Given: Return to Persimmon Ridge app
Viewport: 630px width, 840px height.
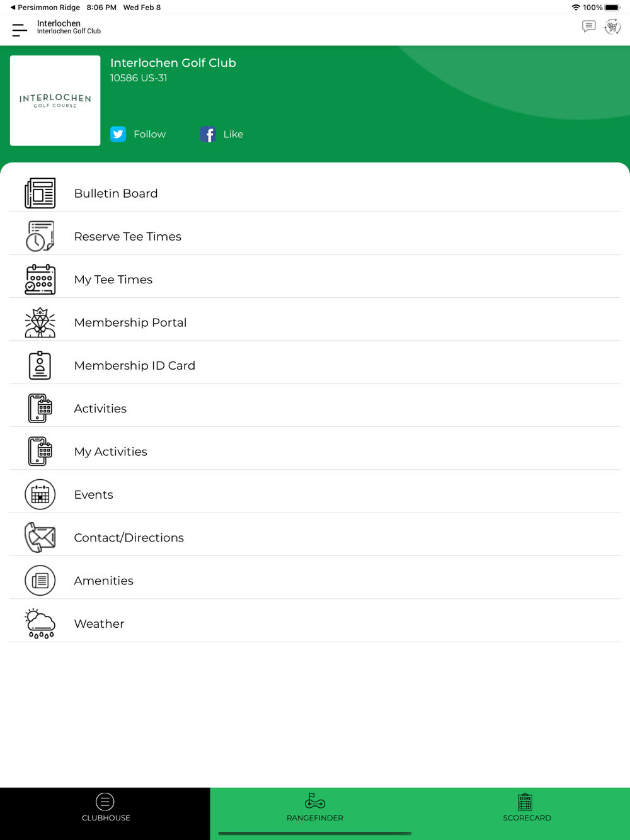Looking at the screenshot, I should tap(45, 8).
